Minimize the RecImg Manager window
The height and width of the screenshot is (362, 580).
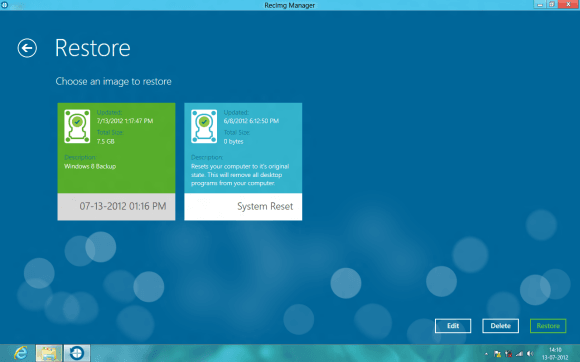[x=540, y=4]
